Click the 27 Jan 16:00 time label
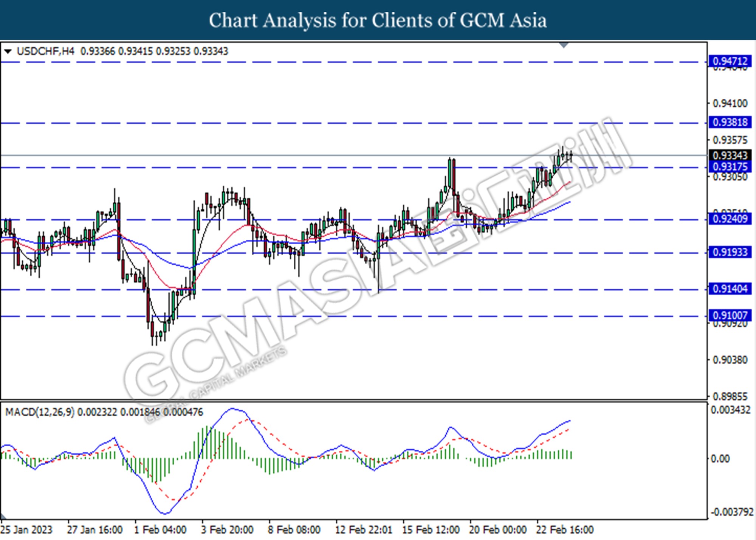Screen dimensions: 756x540 click(95, 530)
